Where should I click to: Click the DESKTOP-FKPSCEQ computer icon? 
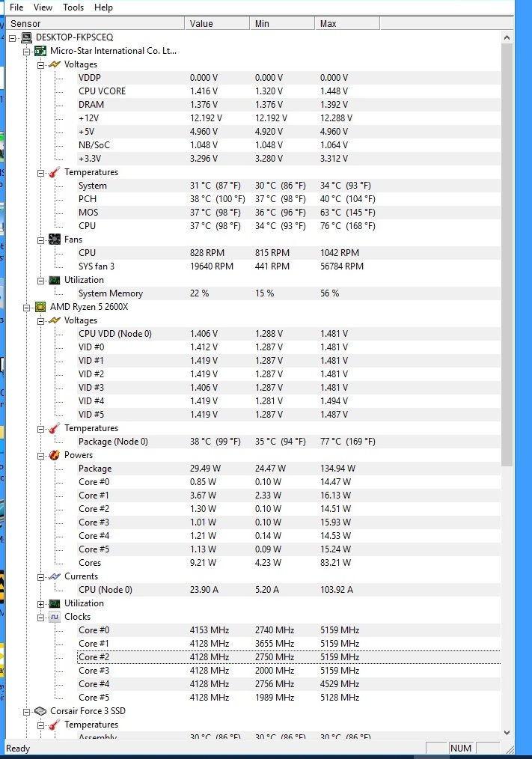(27, 37)
